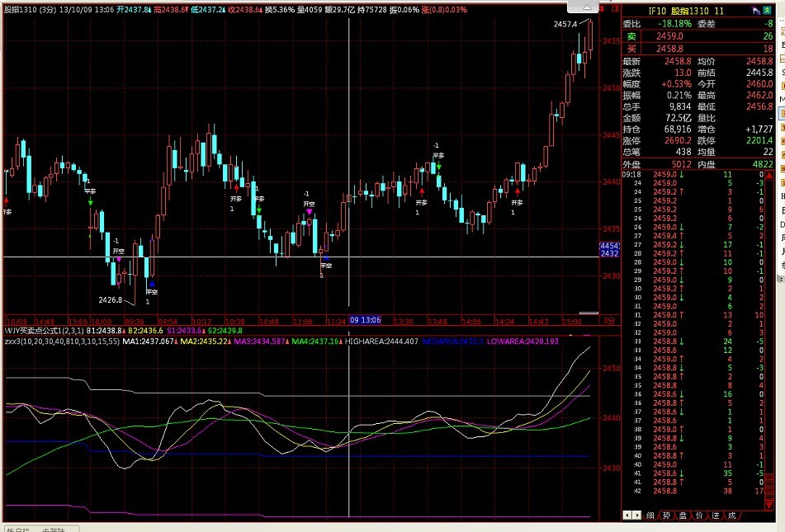Click the red 卖 sell label
Viewport: 785px width, 532px height.
(631, 36)
